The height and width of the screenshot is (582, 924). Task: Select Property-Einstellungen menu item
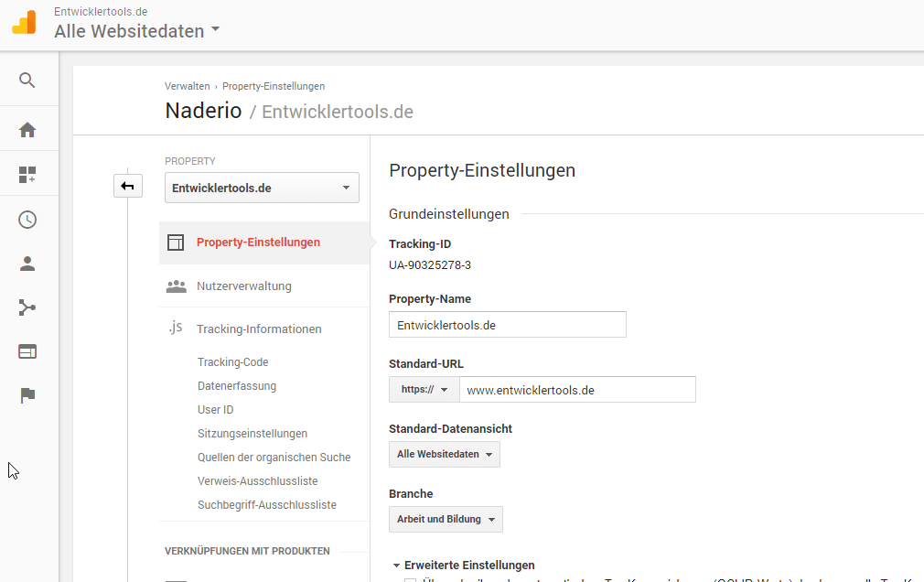(264, 242)
